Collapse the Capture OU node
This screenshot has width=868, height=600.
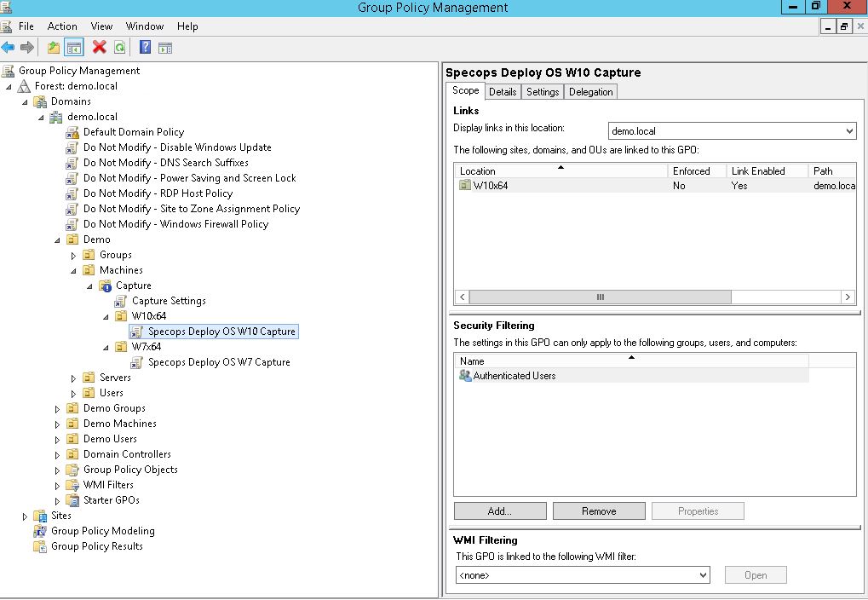89,286
